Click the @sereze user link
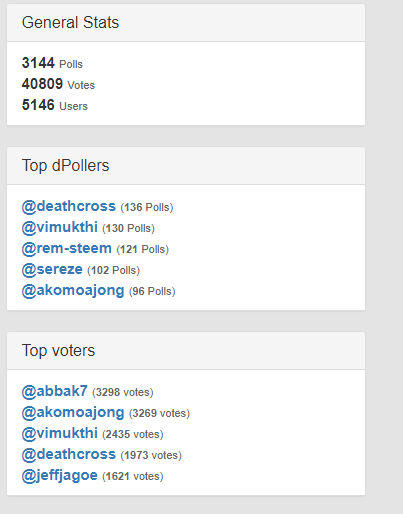Image resolution: width=403 pixels, height=514 pixels. 52,269
